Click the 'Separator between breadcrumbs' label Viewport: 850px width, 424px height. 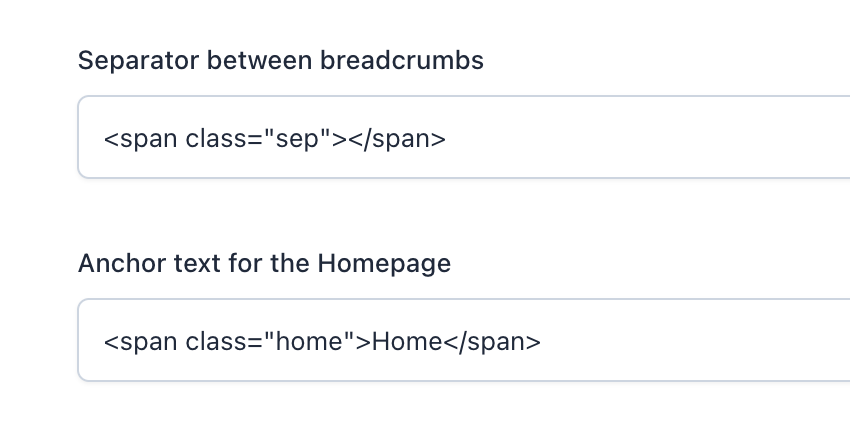[x=281, y=60]
